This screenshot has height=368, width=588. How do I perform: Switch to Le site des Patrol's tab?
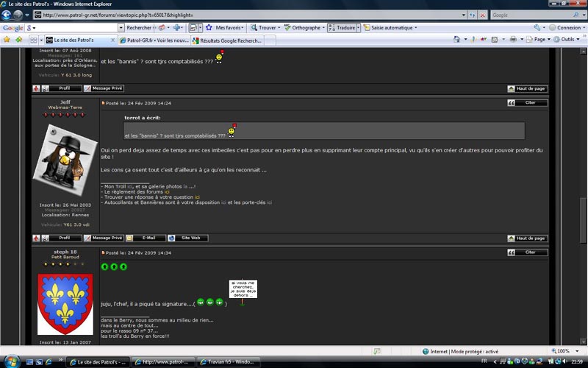[81, 40]
